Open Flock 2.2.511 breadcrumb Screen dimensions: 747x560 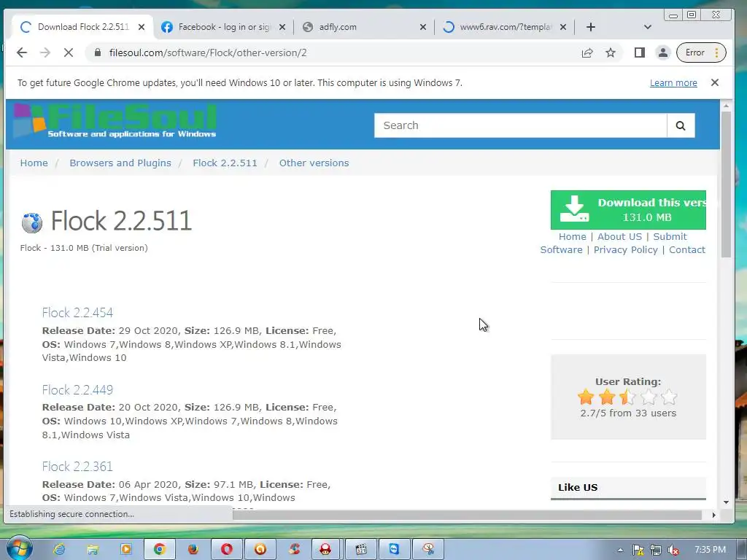point(225,163)
